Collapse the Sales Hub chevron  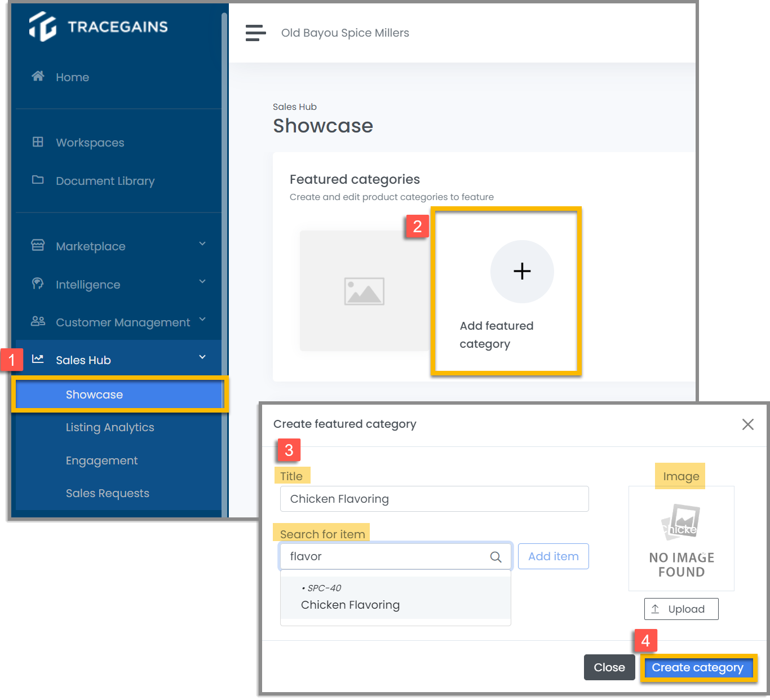click(202, 357)
